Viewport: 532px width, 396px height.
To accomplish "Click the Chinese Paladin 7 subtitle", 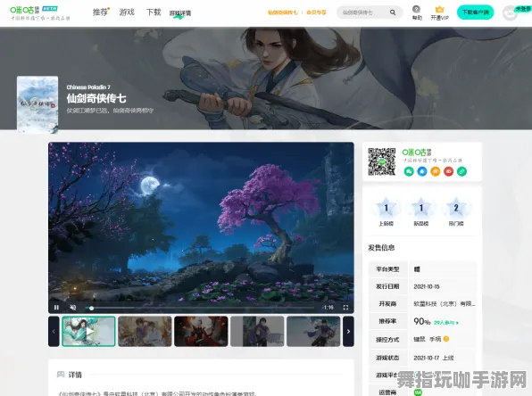I will (88, 87).
